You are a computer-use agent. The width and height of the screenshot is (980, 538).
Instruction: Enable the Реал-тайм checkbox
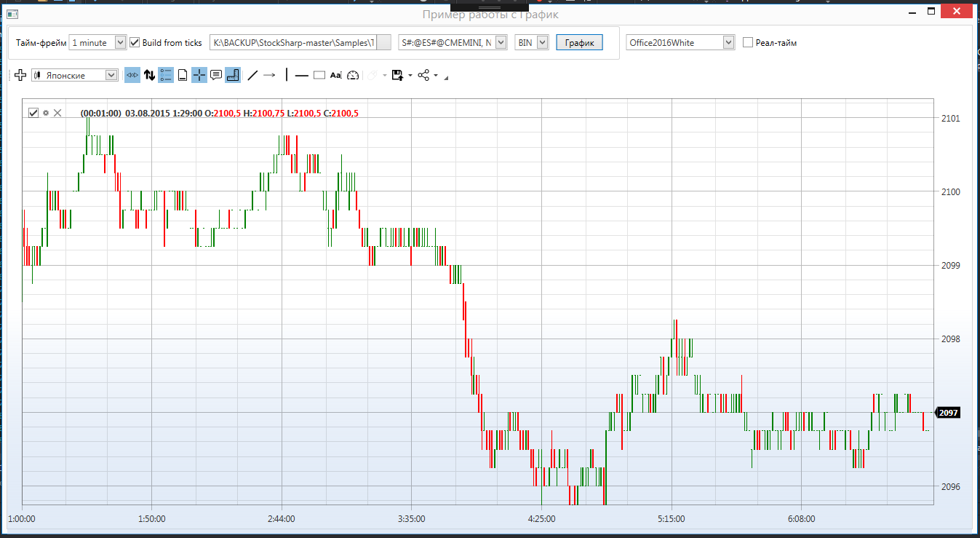click(x=748, y=43)
